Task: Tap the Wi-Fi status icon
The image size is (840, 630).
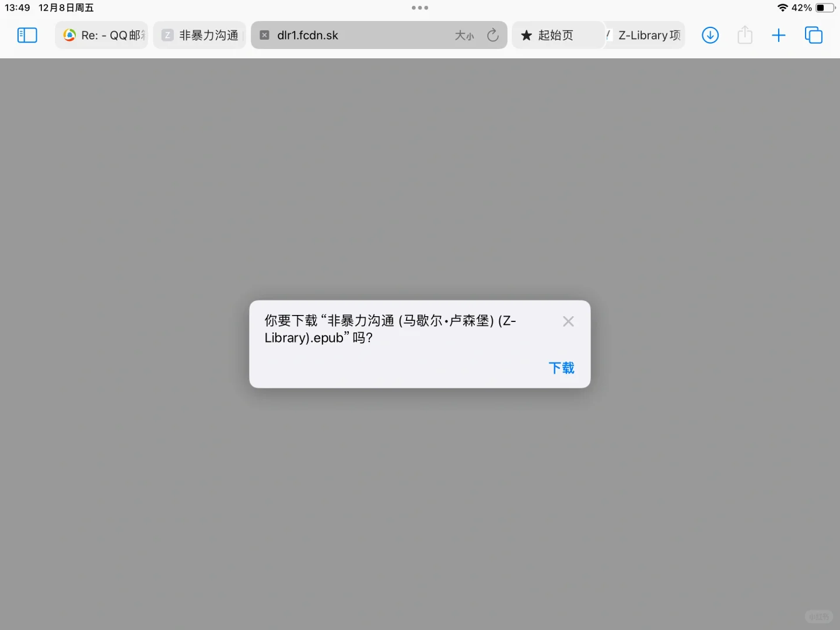Action: [783, 8]
